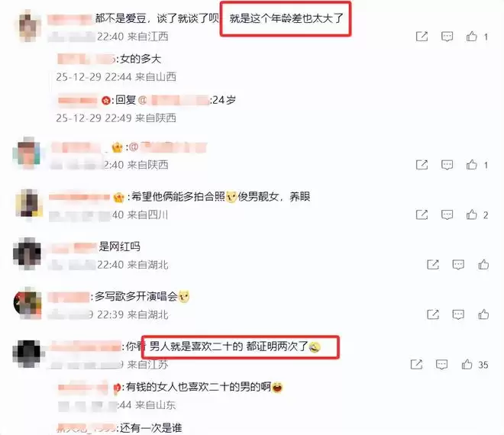Viewport: 504px width, 435px height.
Task: Open avatar of the 江西 commenter
Action: (x=28, y=26)
